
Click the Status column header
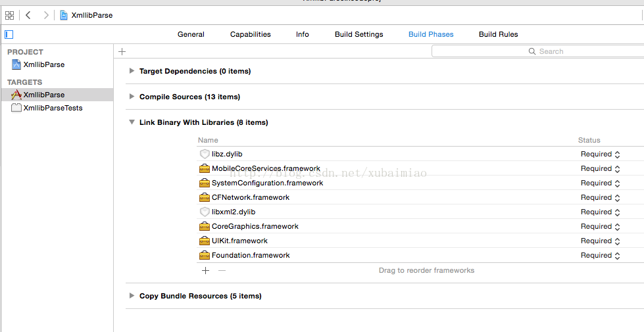589,140
